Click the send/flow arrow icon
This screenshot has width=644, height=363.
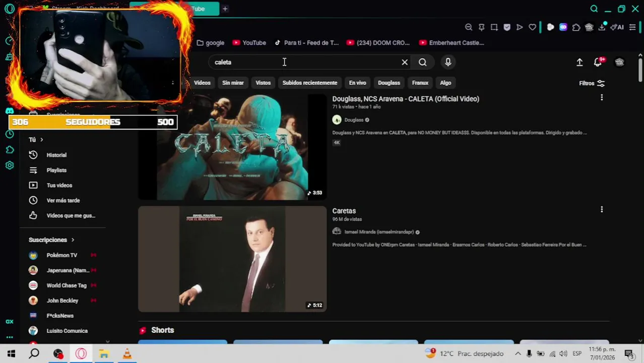click(x=520, y=27)
